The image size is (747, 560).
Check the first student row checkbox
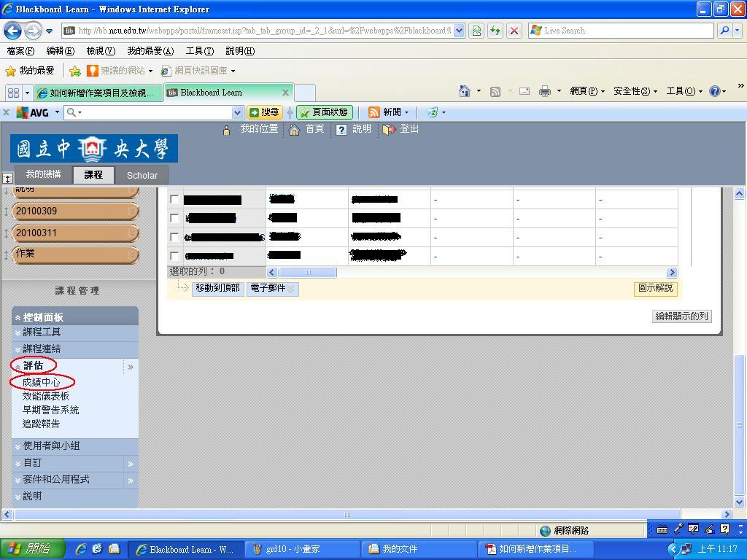(174, 199)
